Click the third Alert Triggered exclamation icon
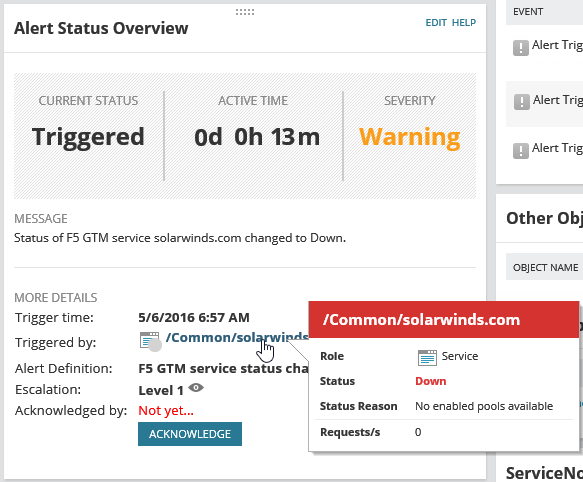Viewport: 583px width, 482px height. (521, 151)
